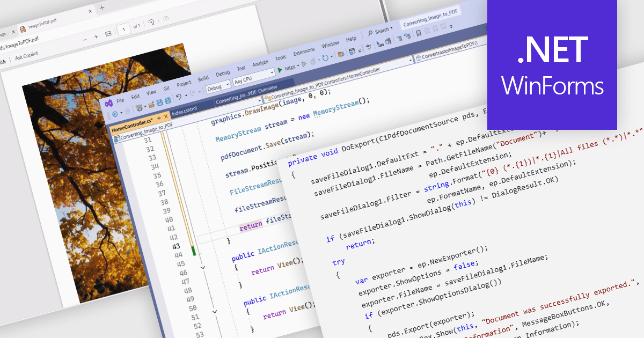This screenshot has width=644, height=338.
Task: Click the Navigate Backward arrow icon
Action: pyautogui.click(x=114, y=115)
